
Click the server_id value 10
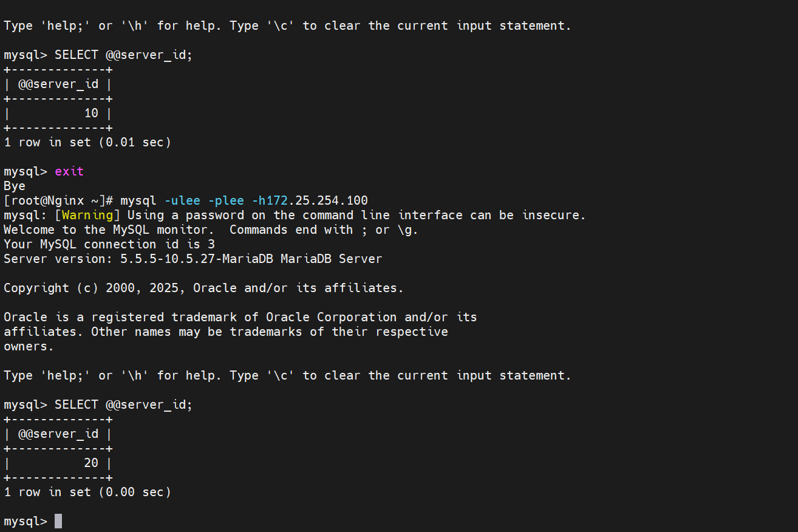pos(91,113)
